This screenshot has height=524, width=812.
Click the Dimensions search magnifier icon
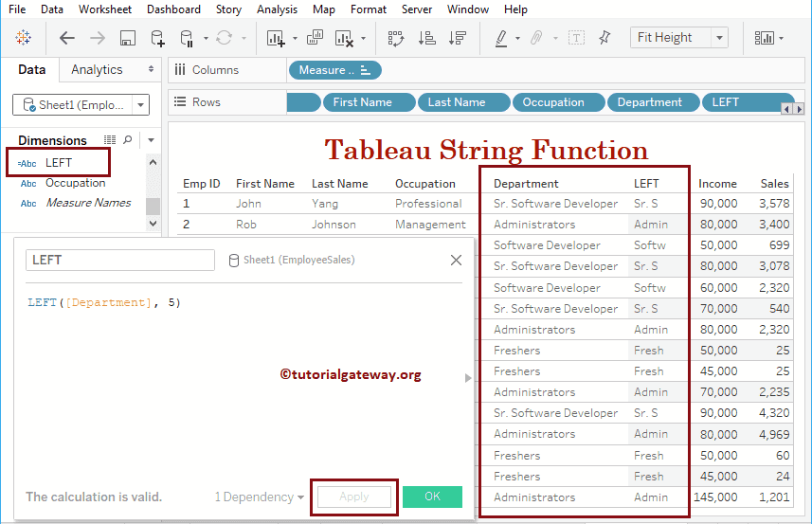[127, 140]
